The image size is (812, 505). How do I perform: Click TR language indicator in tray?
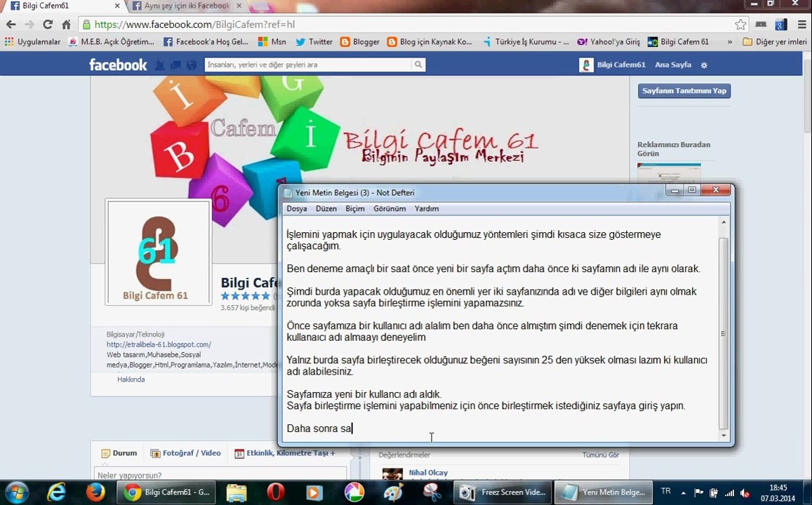(x=665, y=491)
